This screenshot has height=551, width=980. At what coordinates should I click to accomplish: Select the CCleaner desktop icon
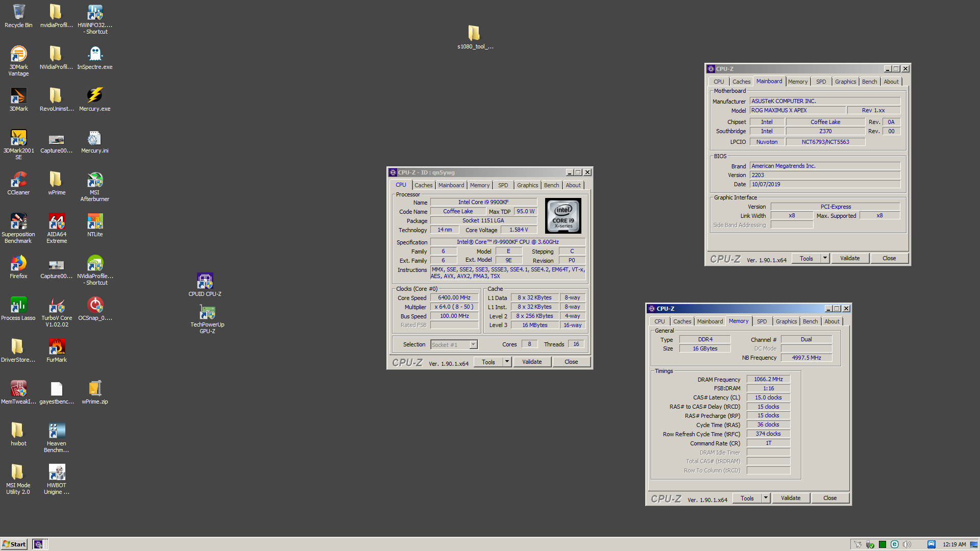click(x=18, y=180)
